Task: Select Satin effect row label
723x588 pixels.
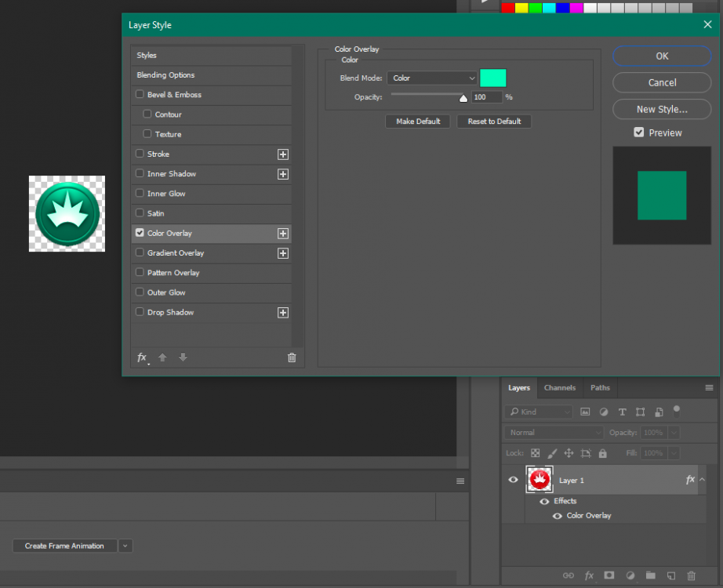Action: (x=155, y=213)
